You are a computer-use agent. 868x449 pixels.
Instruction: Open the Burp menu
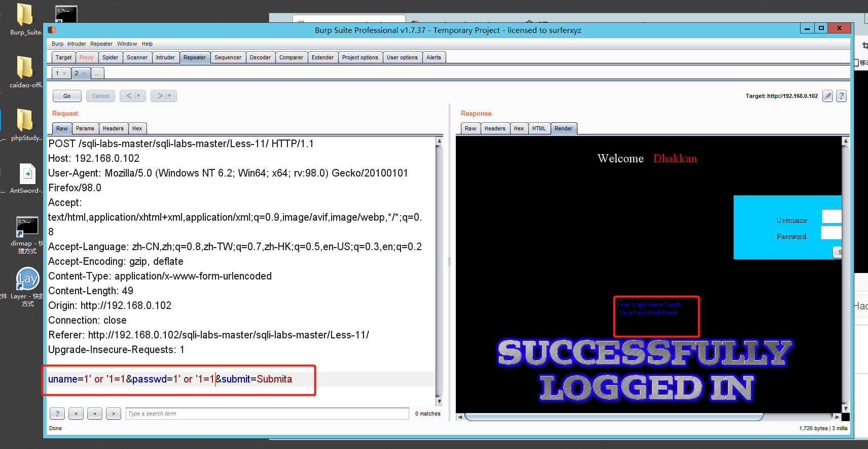pyautogui.click(x=57, y=44)
